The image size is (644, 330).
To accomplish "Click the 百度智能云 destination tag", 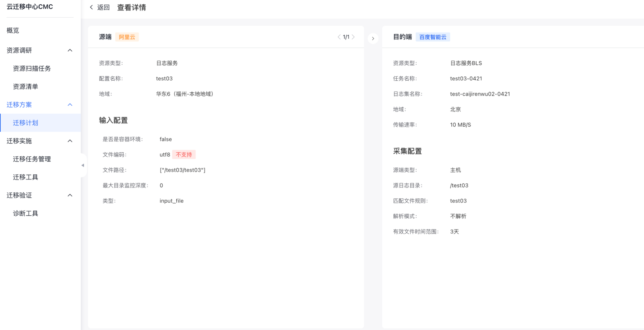I will coord(433,37).
